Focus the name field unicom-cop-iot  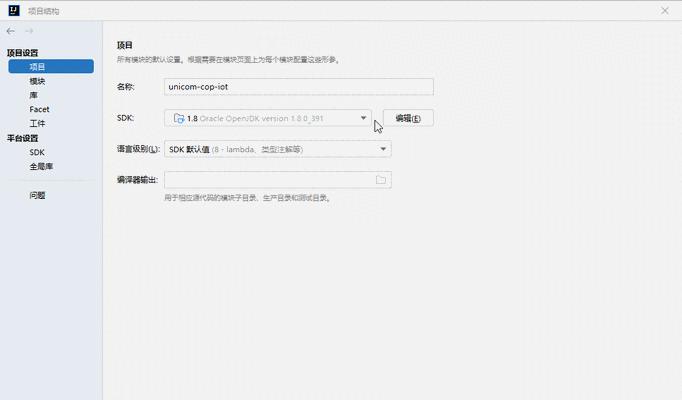pyautogui.click(x=299, y=87)
